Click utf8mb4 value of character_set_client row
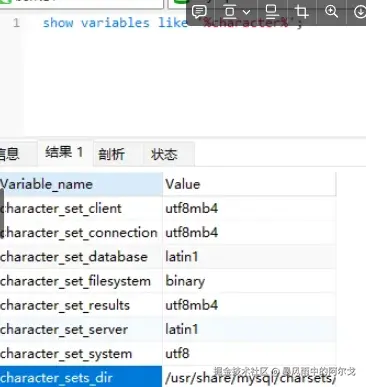 click(249, 208)
